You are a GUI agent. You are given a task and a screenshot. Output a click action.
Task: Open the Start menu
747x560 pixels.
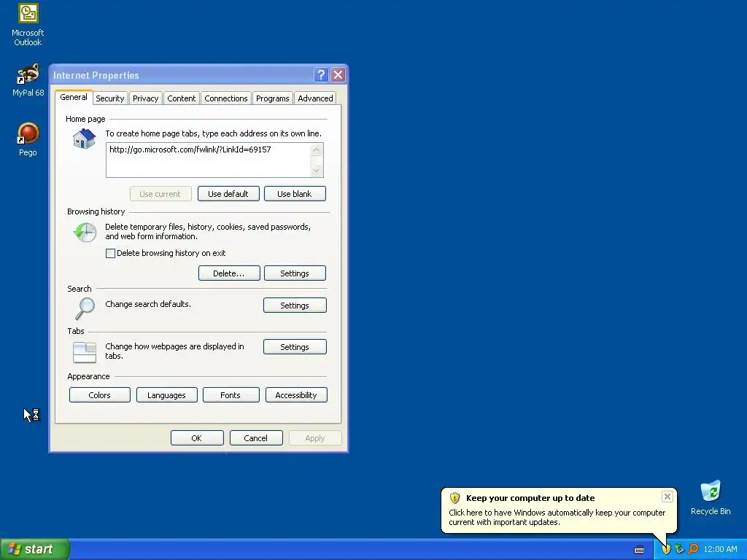point(35,549)
